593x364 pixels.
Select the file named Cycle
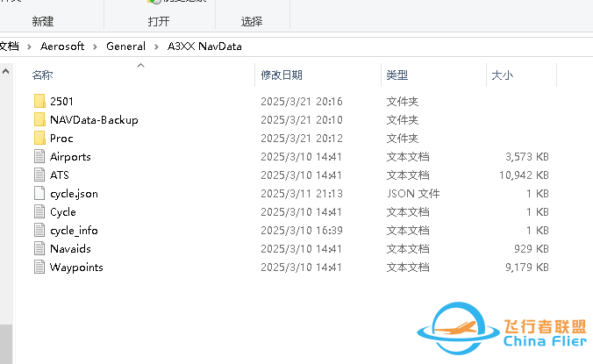click(63, 212)
